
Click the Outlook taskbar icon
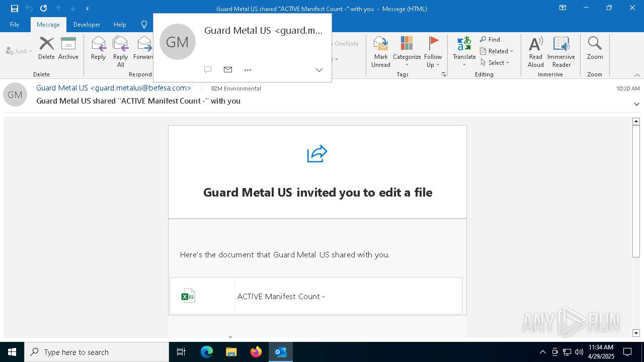pos(281,352)
